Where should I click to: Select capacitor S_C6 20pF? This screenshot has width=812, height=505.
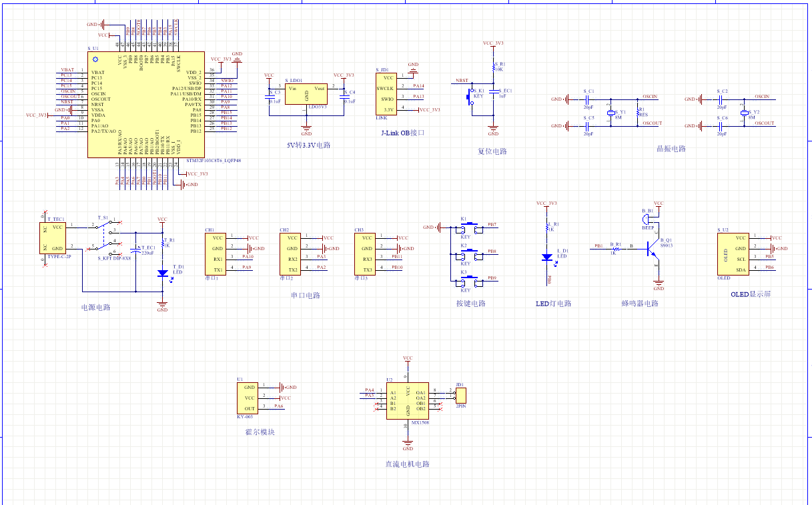(x=721, y=125)
